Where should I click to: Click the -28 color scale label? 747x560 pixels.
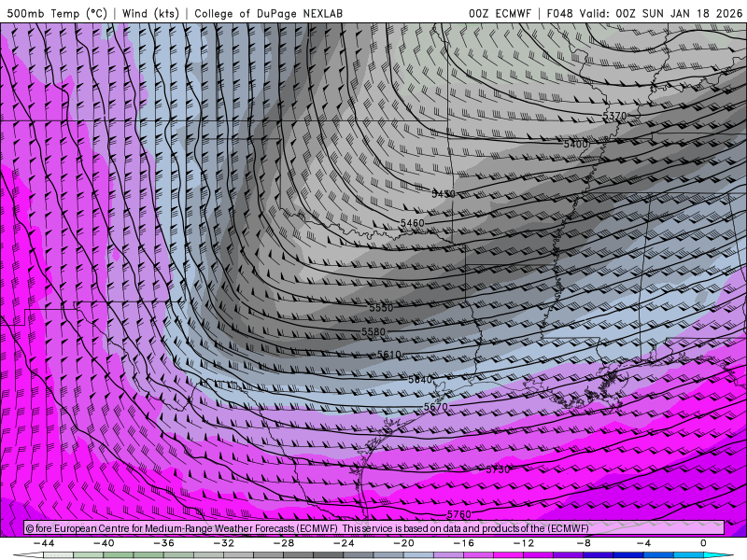coord(284,543)
